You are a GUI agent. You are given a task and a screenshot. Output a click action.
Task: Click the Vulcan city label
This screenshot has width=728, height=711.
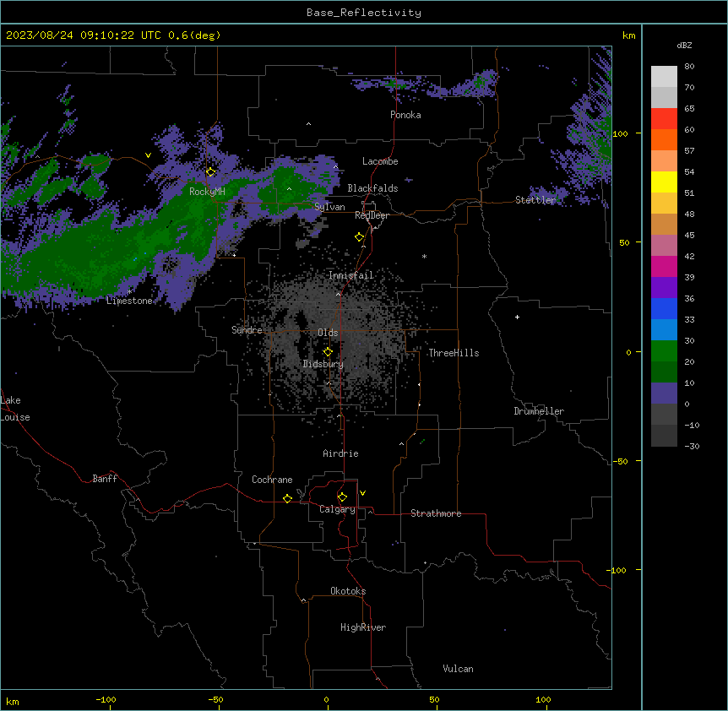pyautogui.click(x=459, y=669)
